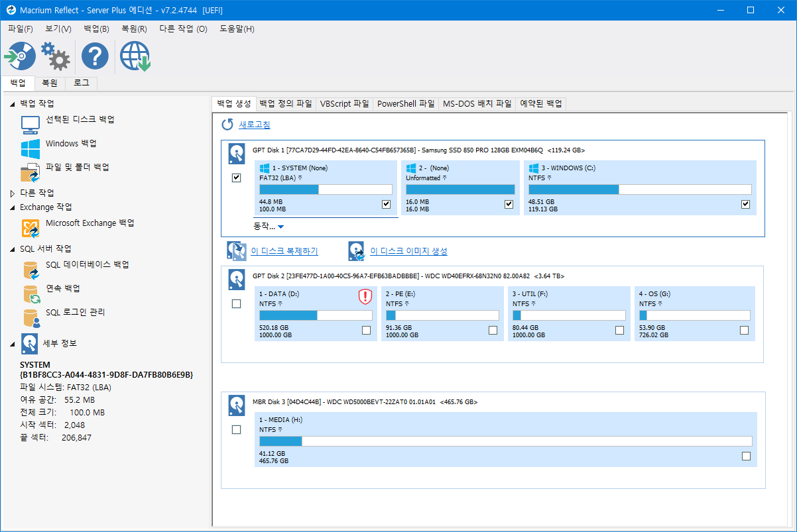Open the 동작... dropdown
The height and width of the screenshot is (532, 797).
point(269,226)
